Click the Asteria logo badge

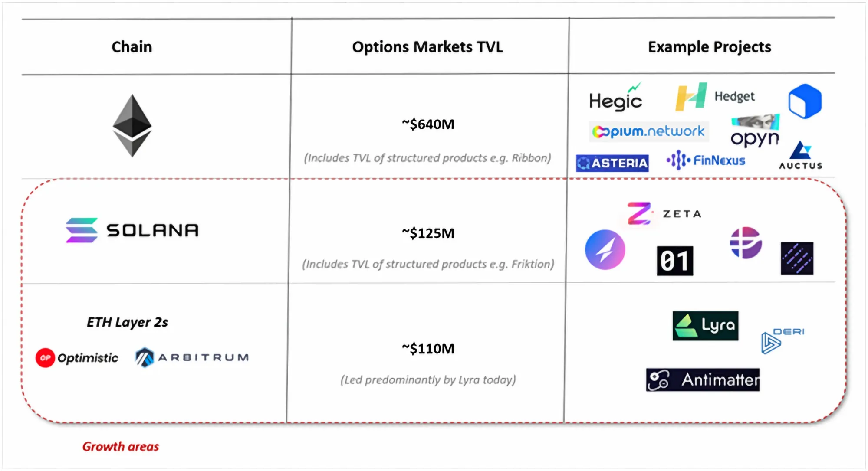[x=612, y=163]
